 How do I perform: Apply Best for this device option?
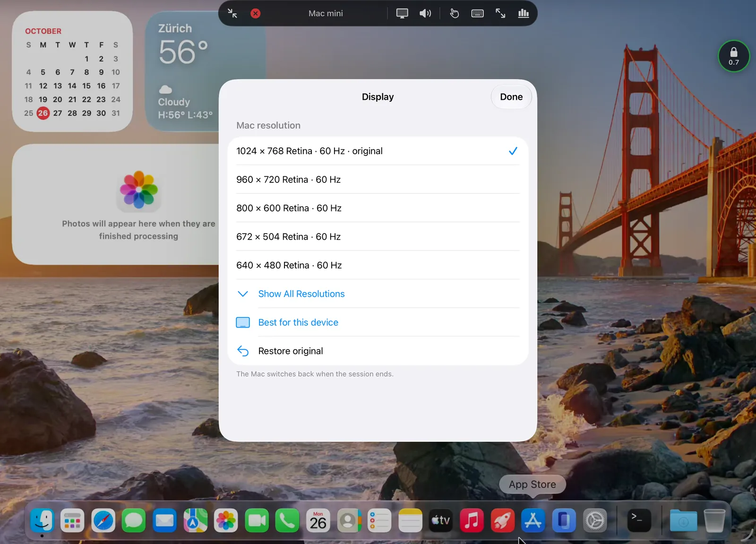pos(378,322)
